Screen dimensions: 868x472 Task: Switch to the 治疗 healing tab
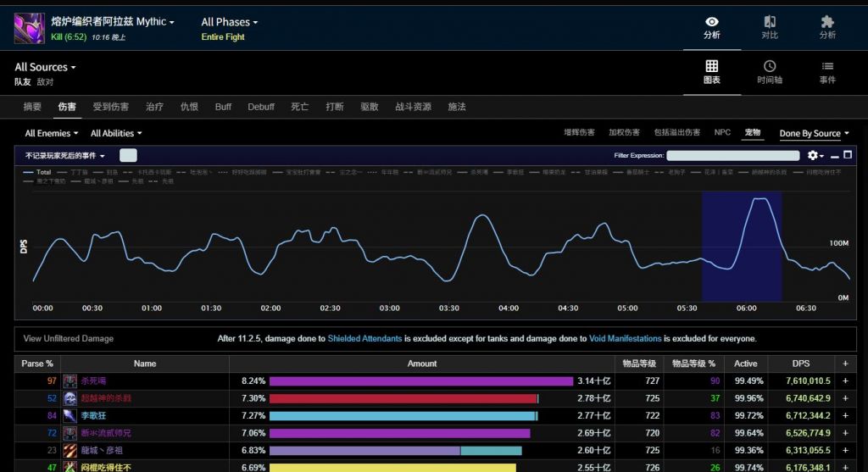154,107
